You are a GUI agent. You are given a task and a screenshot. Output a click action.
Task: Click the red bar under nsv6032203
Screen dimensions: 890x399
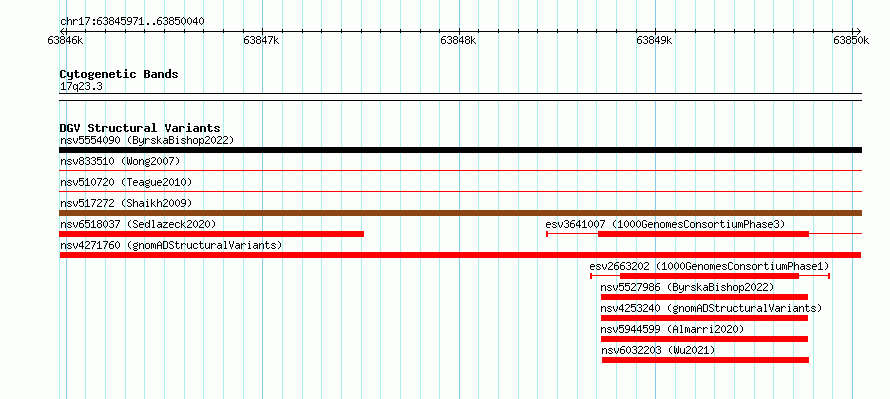tap(705, 360)
